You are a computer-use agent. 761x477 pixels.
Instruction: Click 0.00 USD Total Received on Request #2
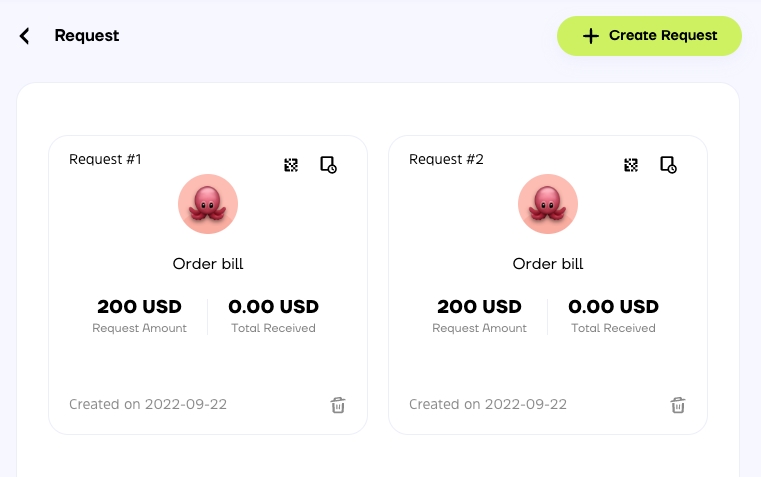pos(613,307)
